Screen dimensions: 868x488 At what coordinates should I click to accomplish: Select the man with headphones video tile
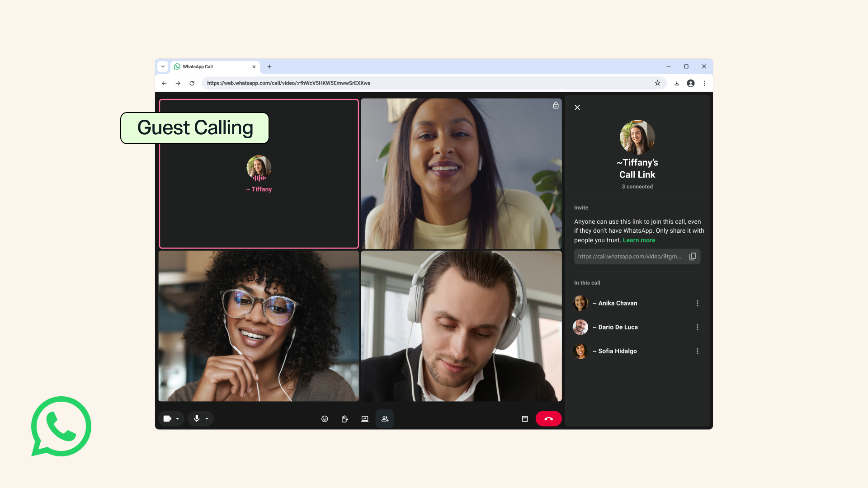tap(461, 326)
